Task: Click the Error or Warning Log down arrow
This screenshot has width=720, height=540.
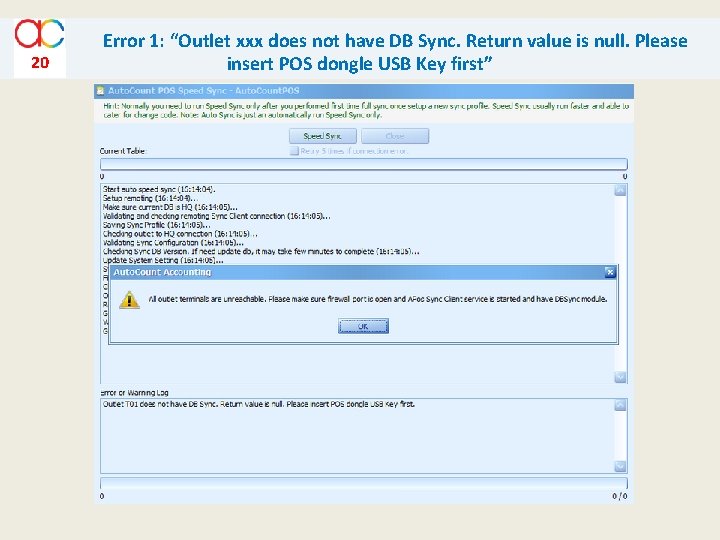Action: click(x=620, y=467)
